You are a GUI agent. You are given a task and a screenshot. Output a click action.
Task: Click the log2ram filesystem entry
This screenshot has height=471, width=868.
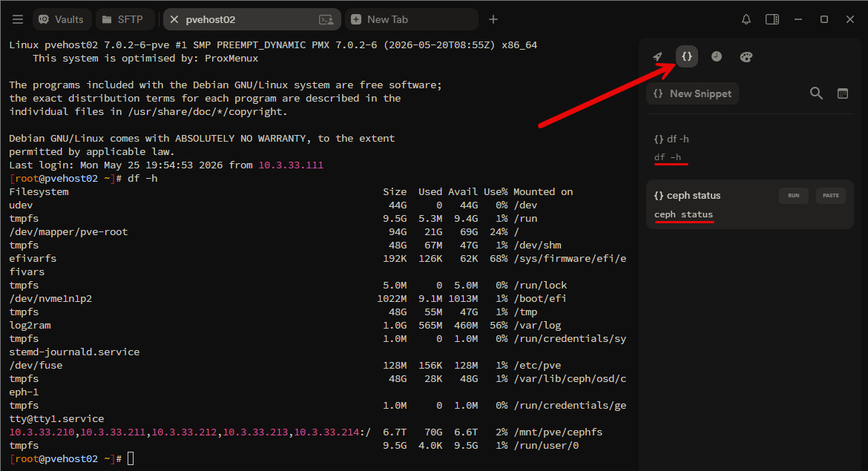pyautogui.click(x=30, y=326)
